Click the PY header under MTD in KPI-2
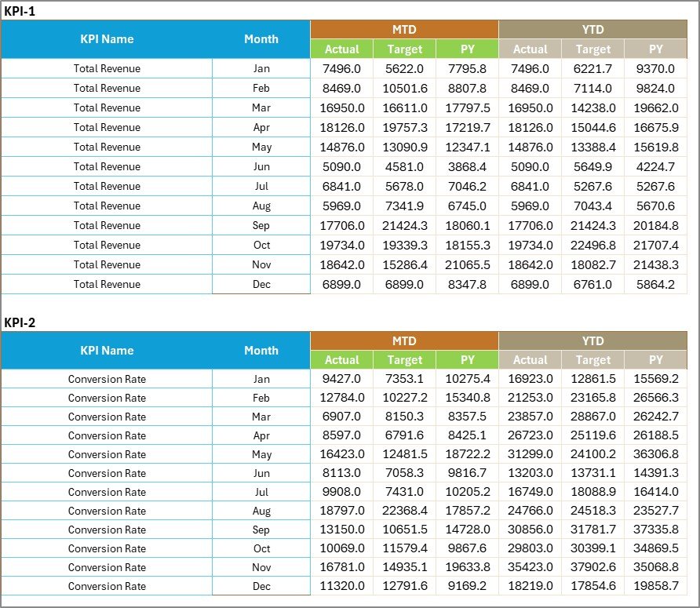 (x=468, y=359)
